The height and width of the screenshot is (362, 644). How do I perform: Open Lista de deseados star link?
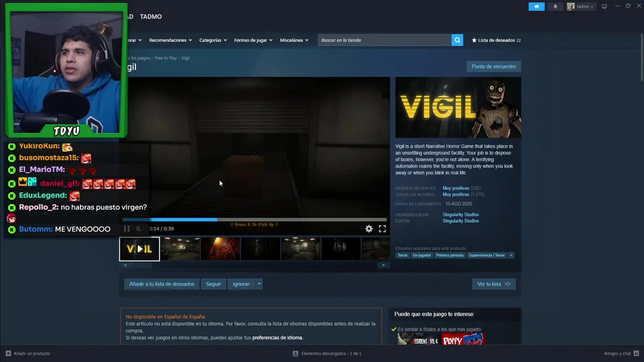click(496, 40)
